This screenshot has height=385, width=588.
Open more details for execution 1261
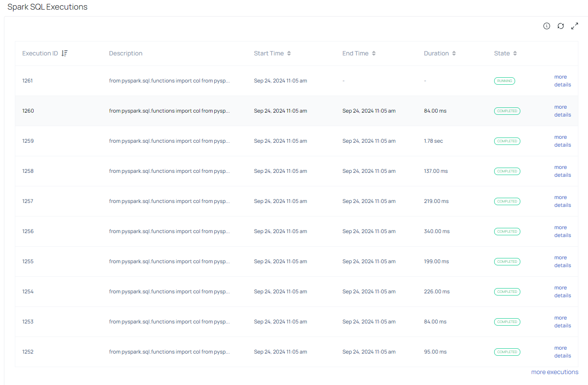point(562,81)
